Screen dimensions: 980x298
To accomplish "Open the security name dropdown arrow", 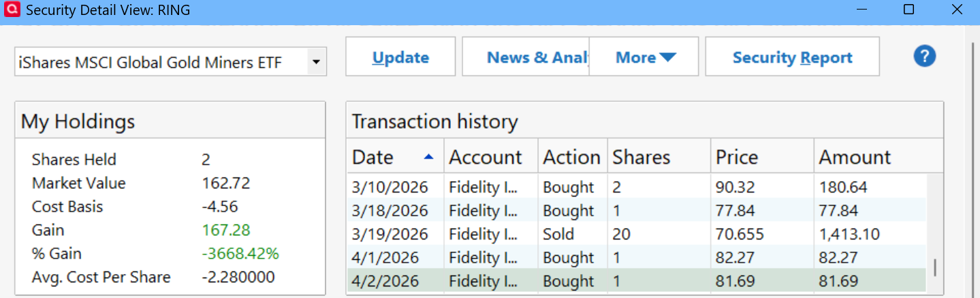I will (315, 63).
